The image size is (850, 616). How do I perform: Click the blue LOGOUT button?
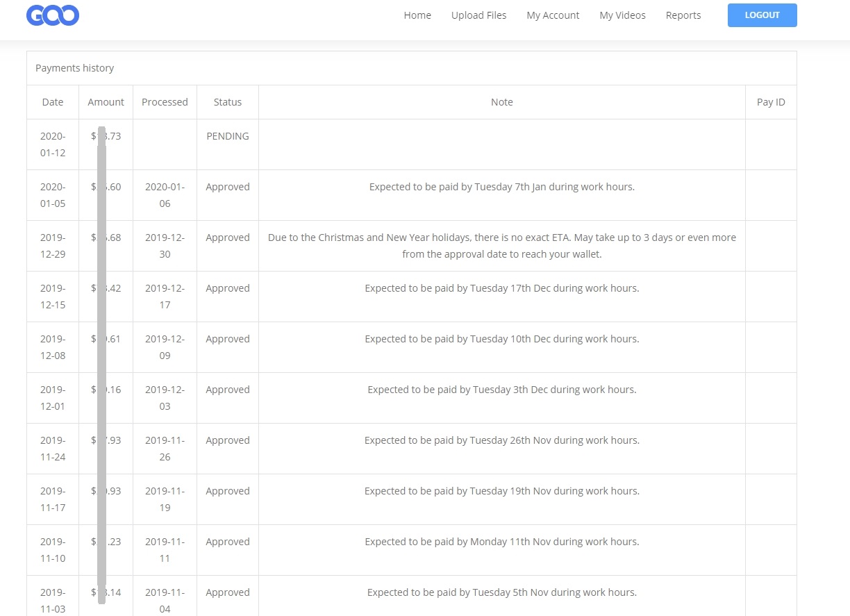[x=762, y=15]
